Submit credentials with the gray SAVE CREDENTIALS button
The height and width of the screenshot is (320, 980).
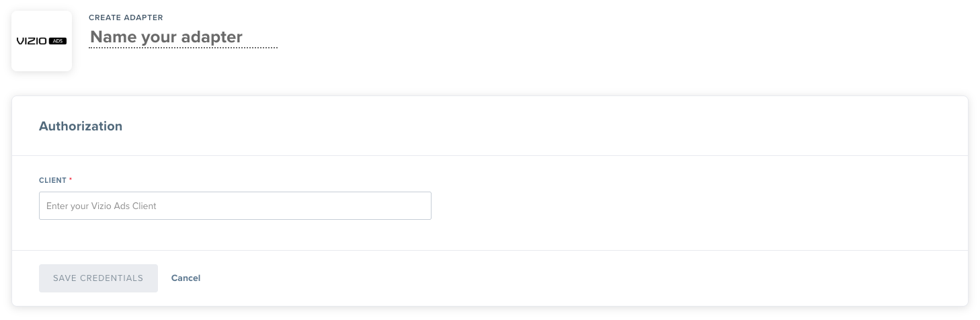coord(98,278)
